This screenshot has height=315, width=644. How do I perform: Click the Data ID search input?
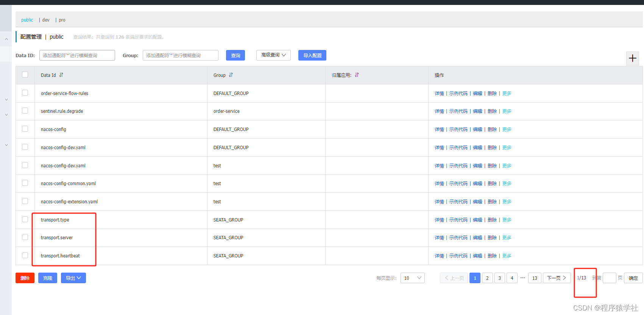[77, 55]
